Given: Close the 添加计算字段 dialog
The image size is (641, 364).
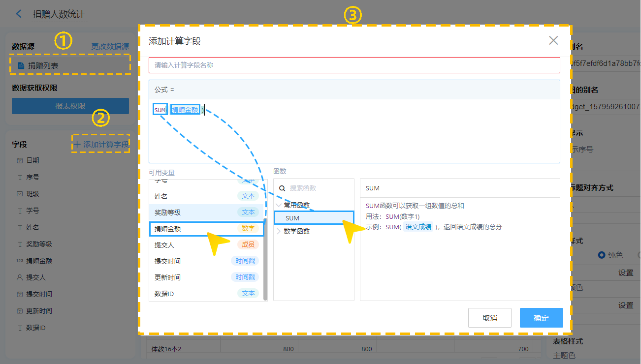Looking at the screenshot, I should [553, 41].
